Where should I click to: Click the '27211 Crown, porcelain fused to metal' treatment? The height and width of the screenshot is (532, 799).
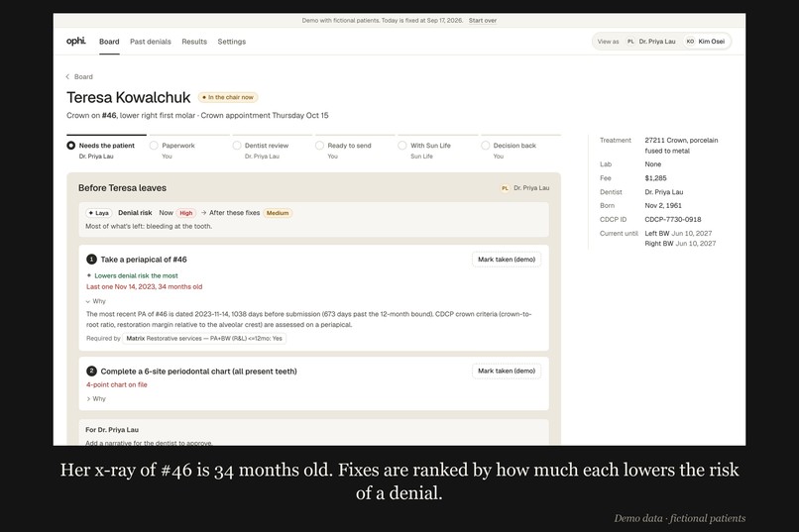pyautogui.click(x=681, y=145)
